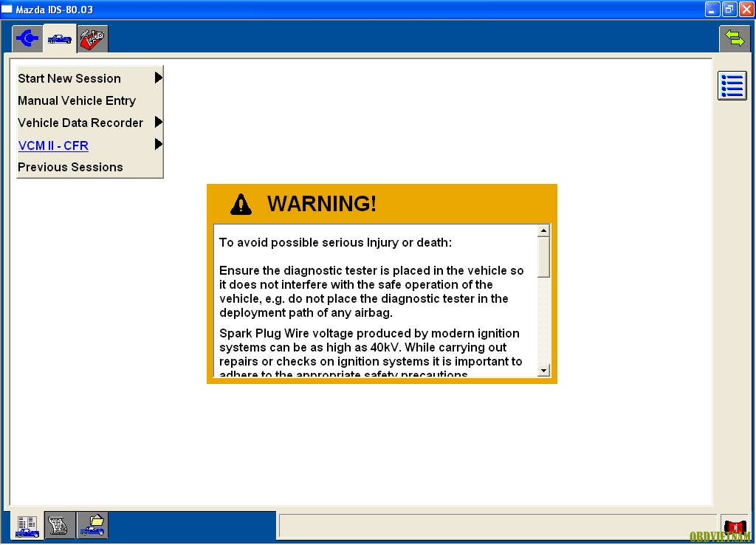Click the "Ensure the diagnostic tester" paragraph
This screenshot has height=545, width=756.
[371, 291]
